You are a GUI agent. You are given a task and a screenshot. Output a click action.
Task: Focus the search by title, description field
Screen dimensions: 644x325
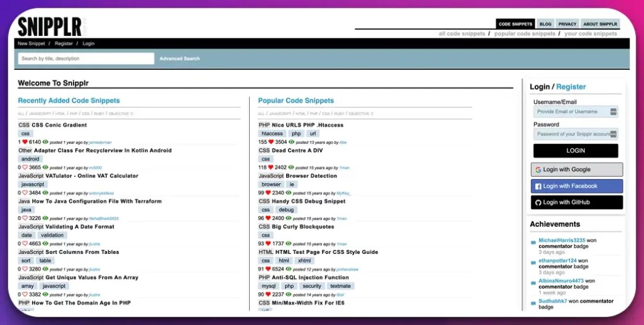click(86, 58)
